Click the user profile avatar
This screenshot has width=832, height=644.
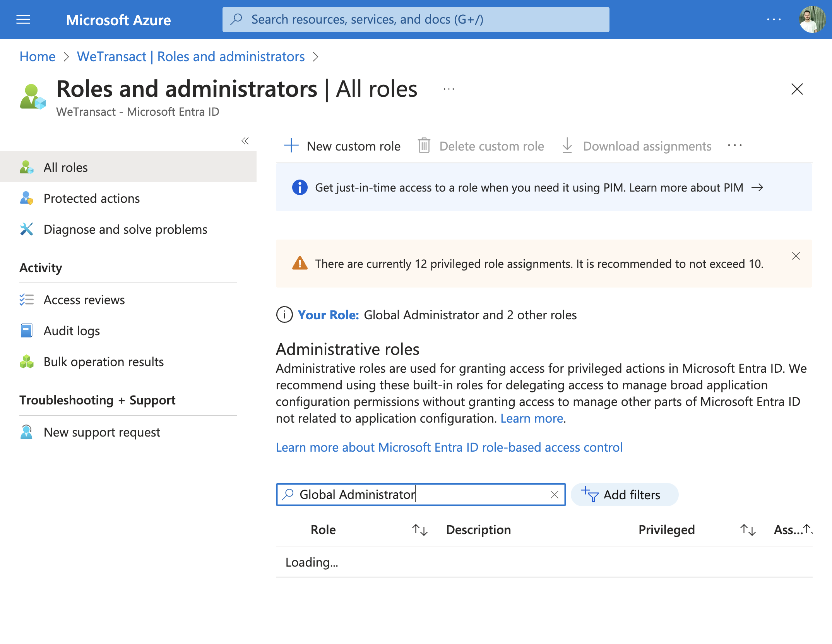[812, 19]
